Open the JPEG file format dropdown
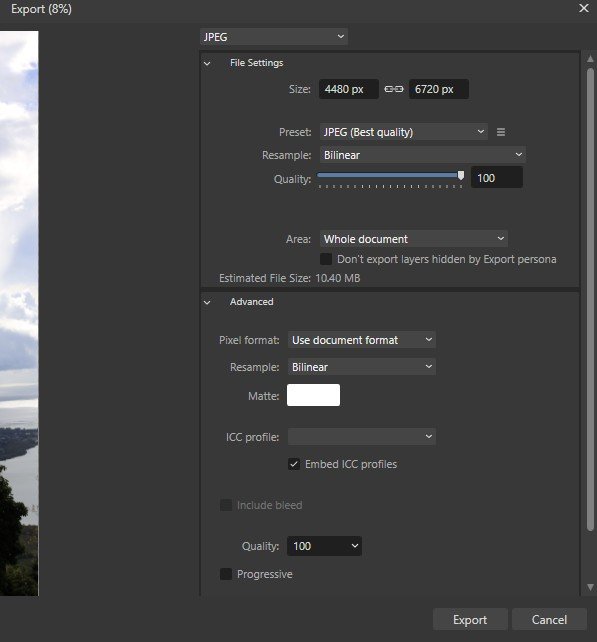597x642 pixels. [x=274, y=37]
